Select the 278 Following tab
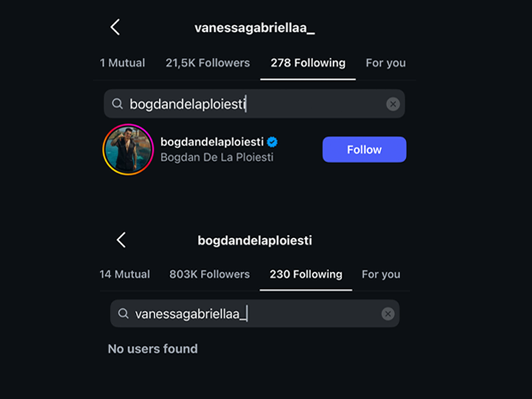 (308, 63)
